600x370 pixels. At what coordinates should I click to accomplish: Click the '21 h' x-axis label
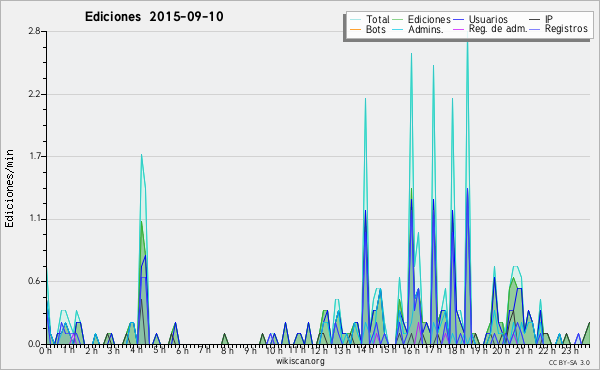(x=524, y=351)
